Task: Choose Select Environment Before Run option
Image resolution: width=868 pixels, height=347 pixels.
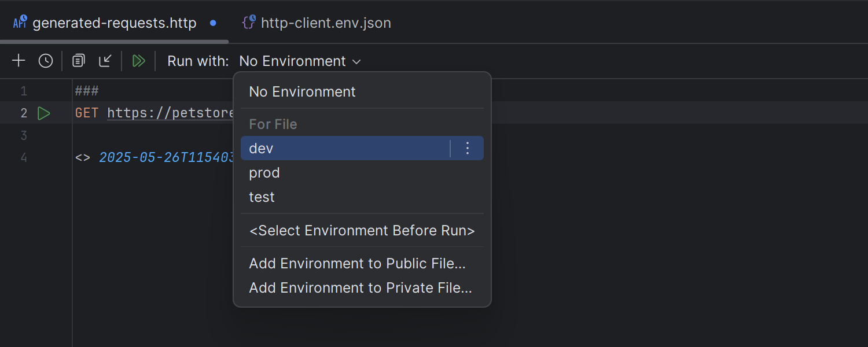Action: (362, 231)
